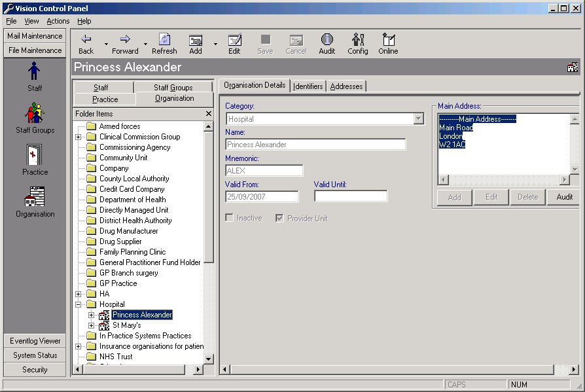Click the Add toolbar icon

coord(196,40)
